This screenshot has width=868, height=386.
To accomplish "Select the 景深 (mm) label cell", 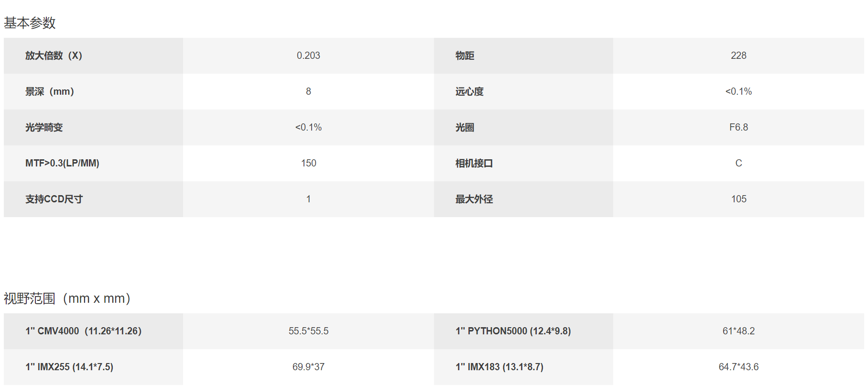I will coord(93,91).
